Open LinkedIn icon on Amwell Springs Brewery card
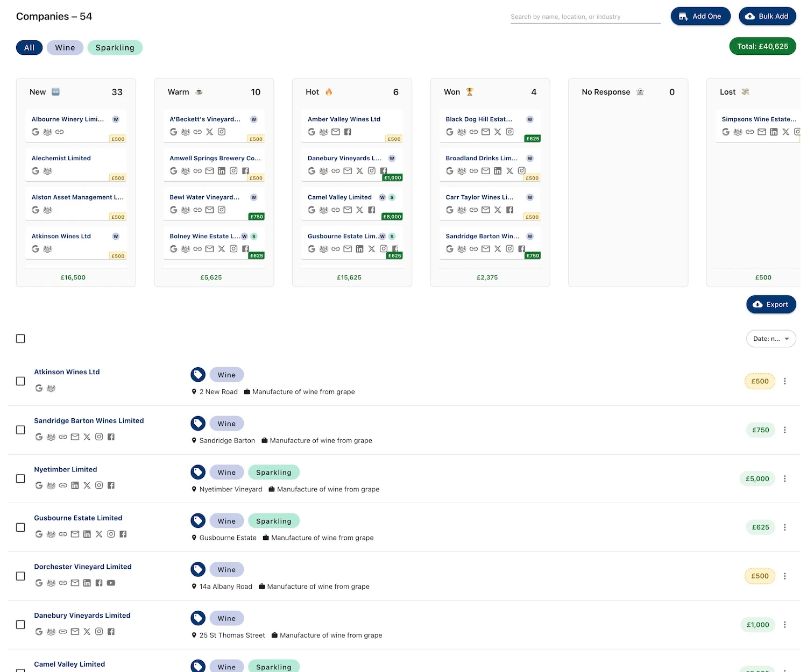 (222, 171)
